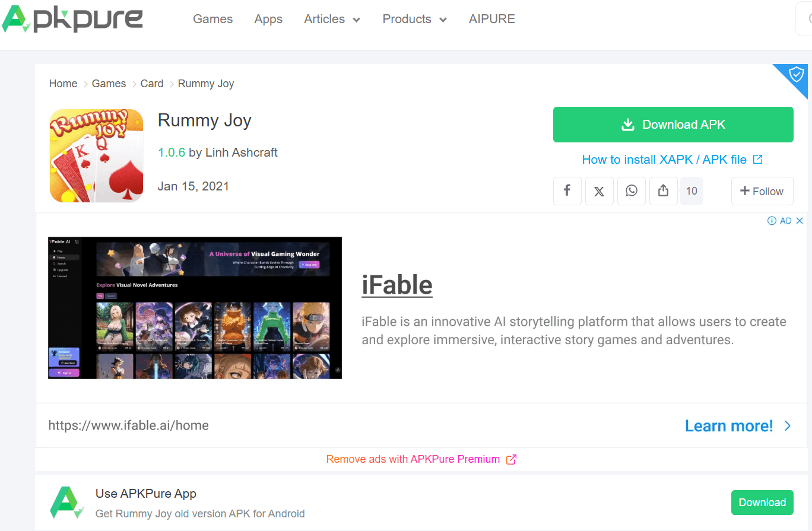Click Get Rummy Joy old version APK text
This screenshot has height=531, width=812.
pyautogui.click(x=200, y=514)
